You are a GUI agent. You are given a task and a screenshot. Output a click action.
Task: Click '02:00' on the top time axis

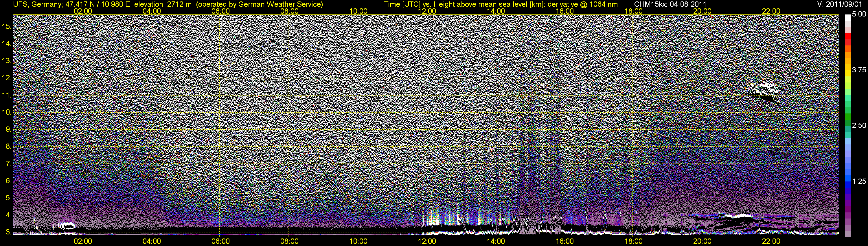coord(82,11)
